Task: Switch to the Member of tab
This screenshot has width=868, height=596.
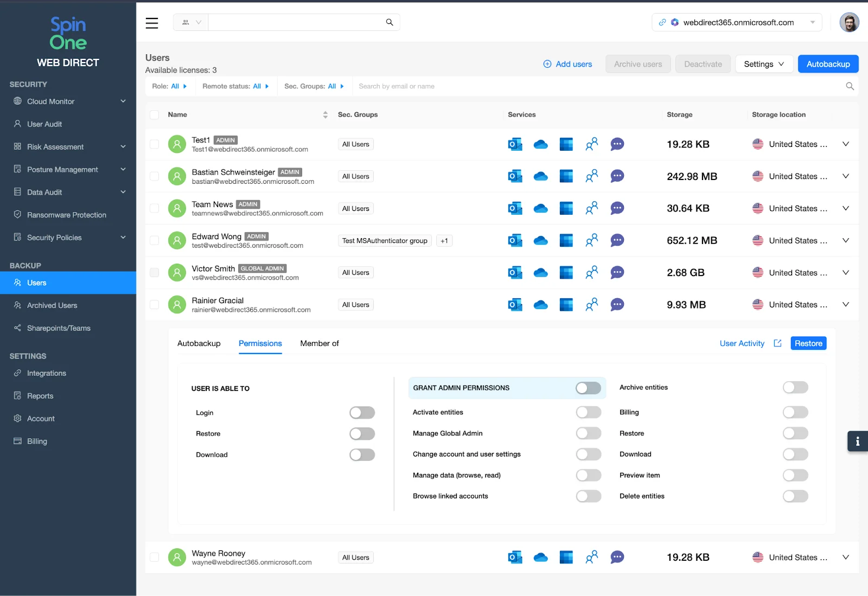Action: (319, 343)
